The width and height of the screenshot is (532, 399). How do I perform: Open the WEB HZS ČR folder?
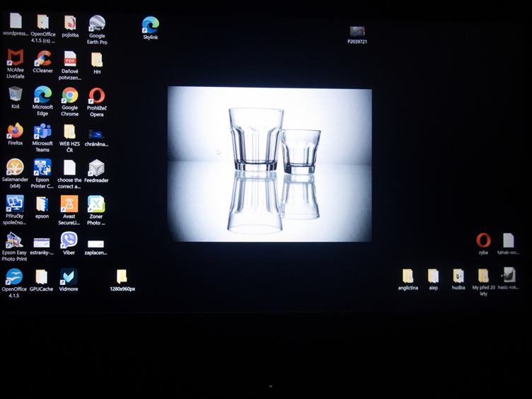(x=69, y=132)
